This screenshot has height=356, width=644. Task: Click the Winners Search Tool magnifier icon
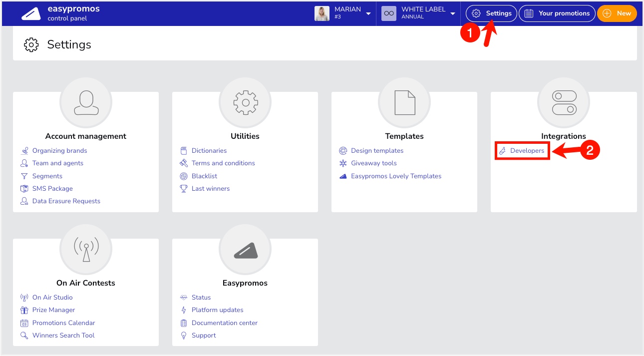(24, 336)
